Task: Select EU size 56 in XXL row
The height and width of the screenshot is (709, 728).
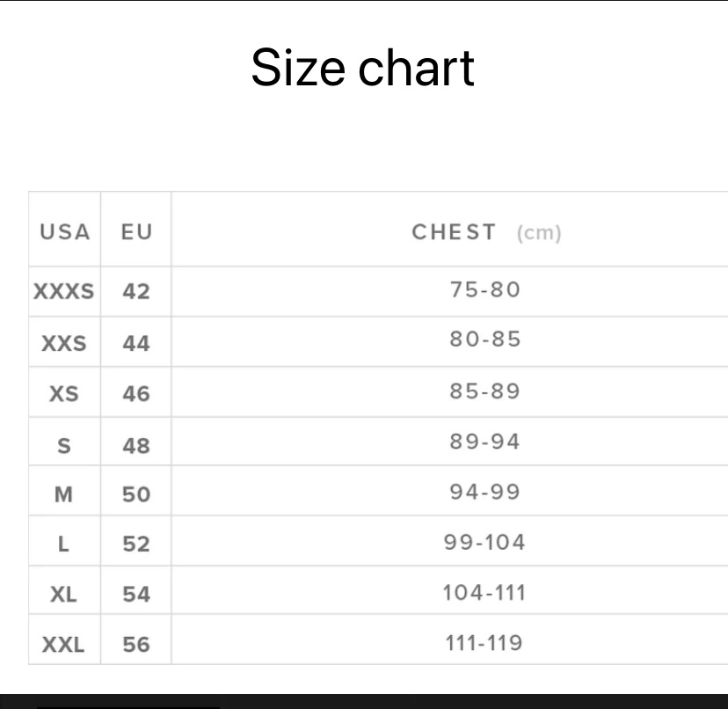Action: coord(136,645)
